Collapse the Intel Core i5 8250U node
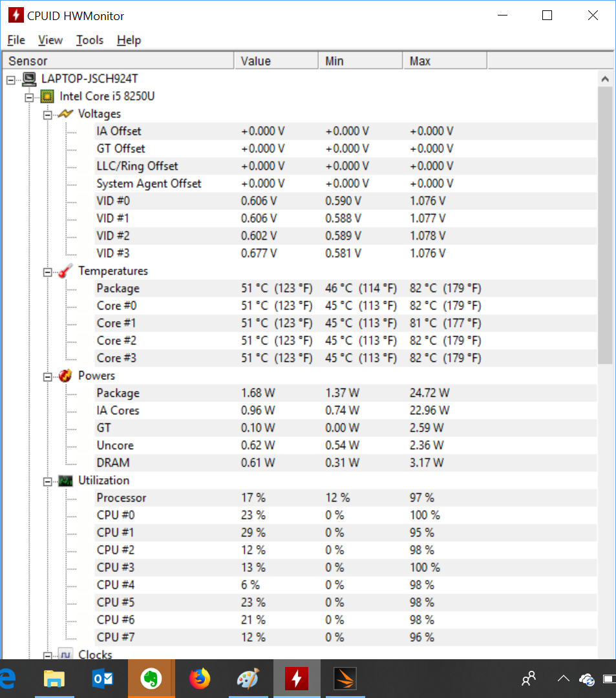Image resolution: width=616 pixels, height=698 pixels. [x=29, y=98]
